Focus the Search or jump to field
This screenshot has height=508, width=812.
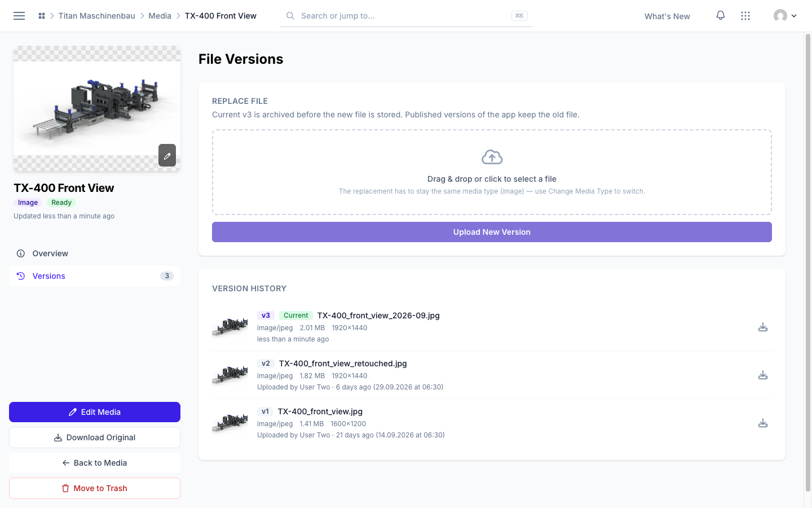[x=406, y=16]
